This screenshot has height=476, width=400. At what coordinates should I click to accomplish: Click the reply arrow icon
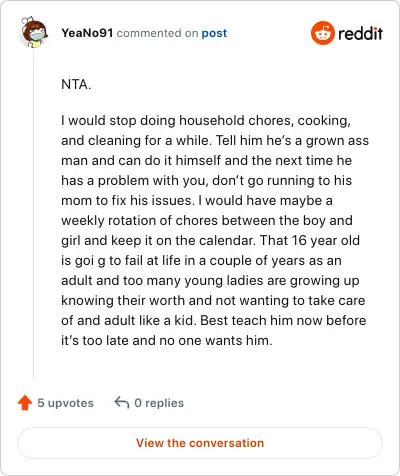(122, 402)
